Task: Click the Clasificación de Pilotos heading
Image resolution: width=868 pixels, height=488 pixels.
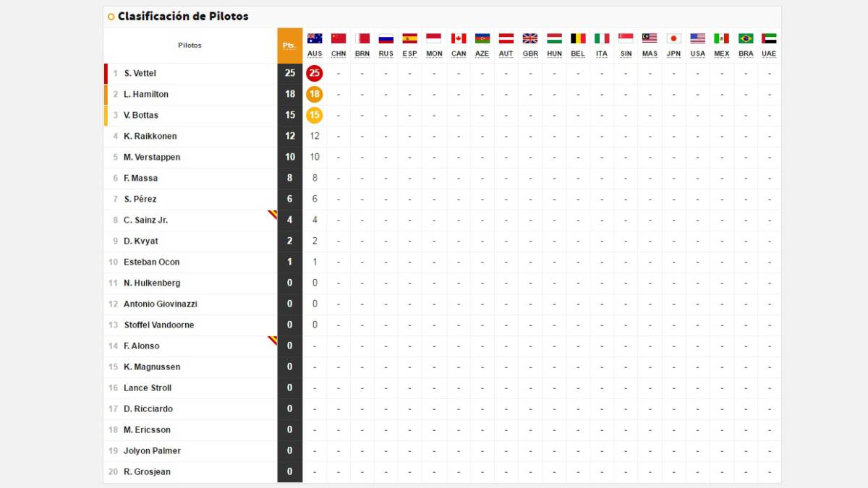Action: (182, 17)
